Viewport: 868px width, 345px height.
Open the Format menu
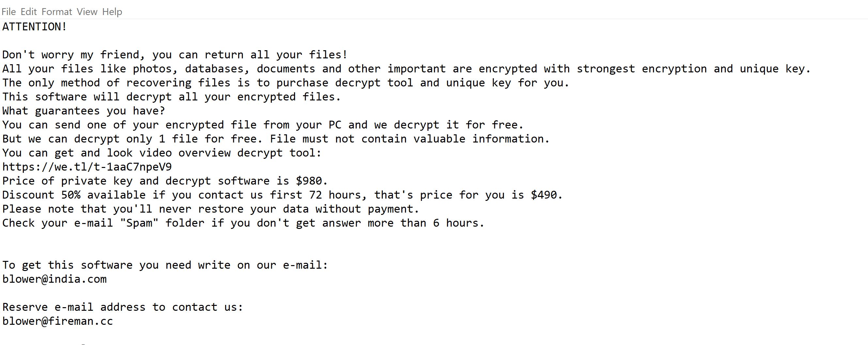pyautogui.click(x=56, y=12)
